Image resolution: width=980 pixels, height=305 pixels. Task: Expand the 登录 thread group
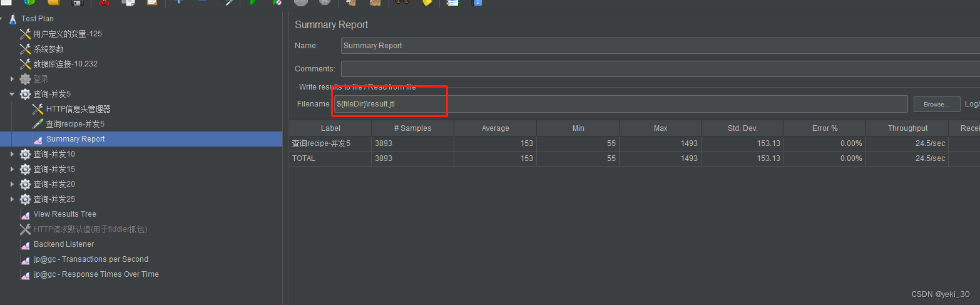click(12, 79)
